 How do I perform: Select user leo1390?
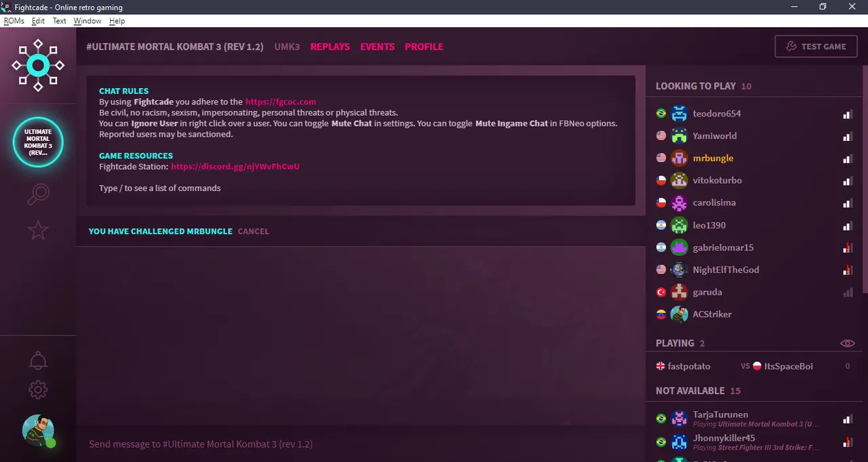click(x=709, y=226)
